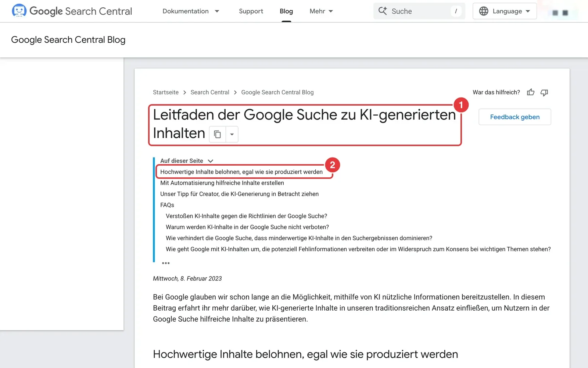Click the thumbs down not helpful icon
Viewport: 588px width, 368px height.
[x=544, y=92]
